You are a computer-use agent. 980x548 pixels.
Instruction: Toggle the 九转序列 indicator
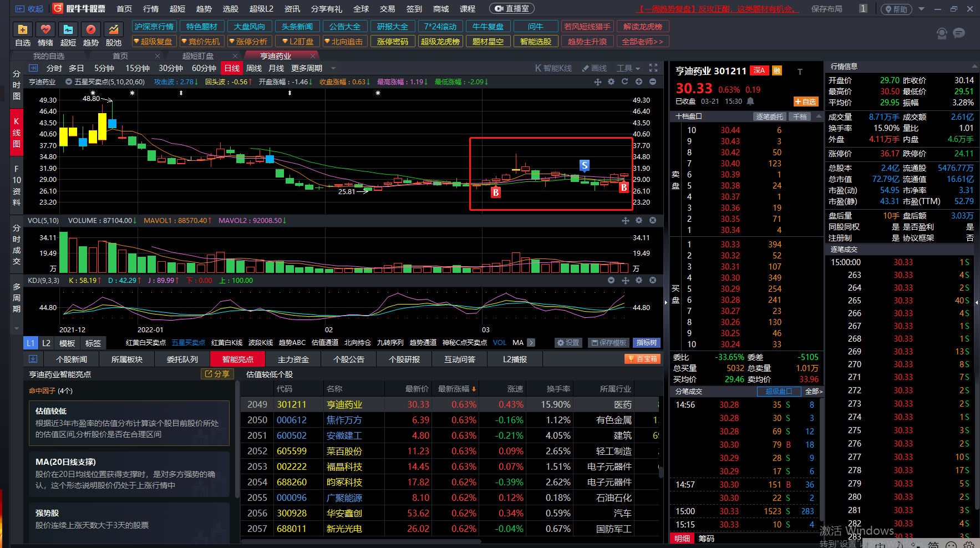390,343
